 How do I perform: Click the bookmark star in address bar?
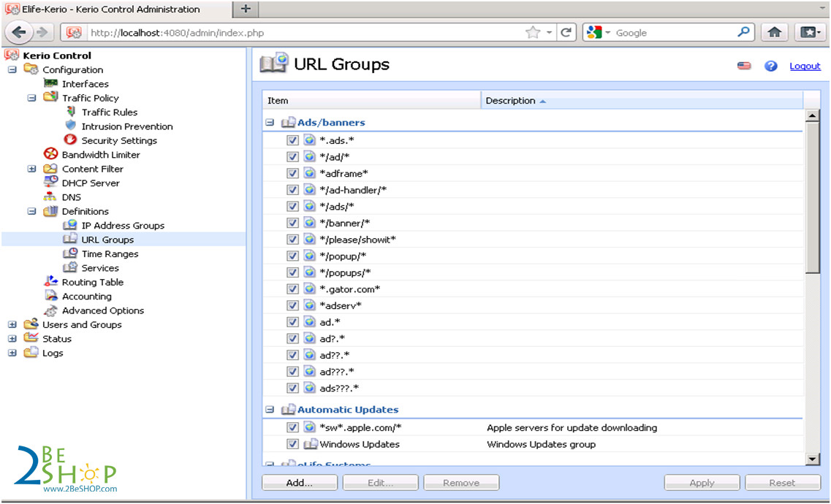533,32
